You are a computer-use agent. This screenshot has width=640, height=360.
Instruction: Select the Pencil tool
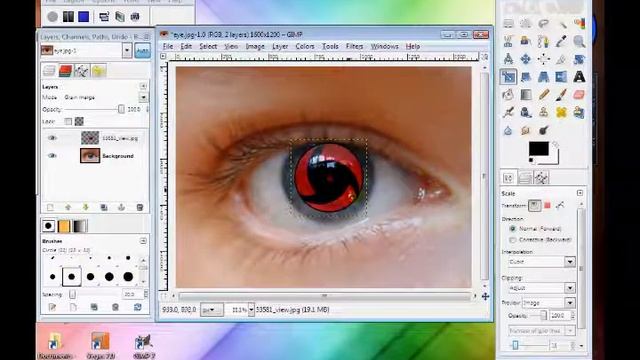pyautogui.click(x=544, y=95)
